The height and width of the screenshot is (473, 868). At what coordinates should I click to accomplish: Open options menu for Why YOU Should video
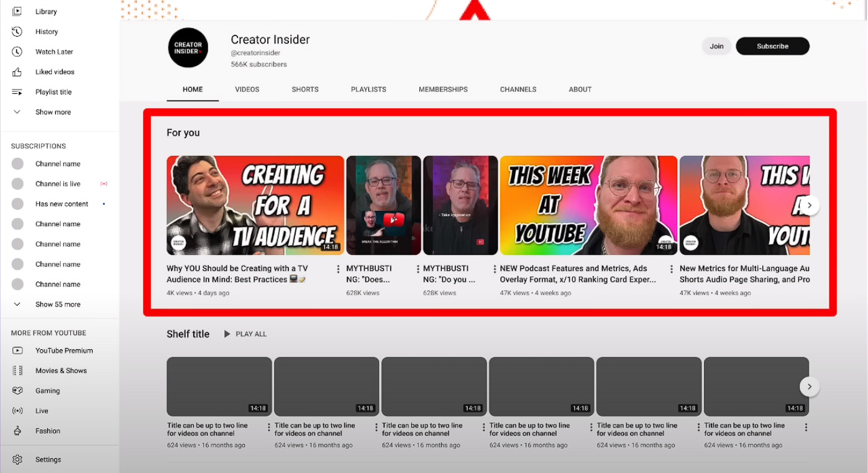(339, 269)
